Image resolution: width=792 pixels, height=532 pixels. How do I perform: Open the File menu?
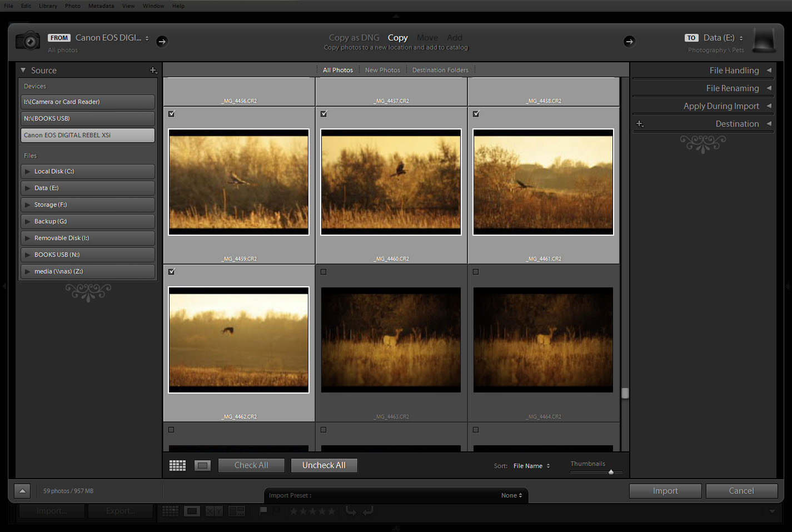(x=9, y=6)
